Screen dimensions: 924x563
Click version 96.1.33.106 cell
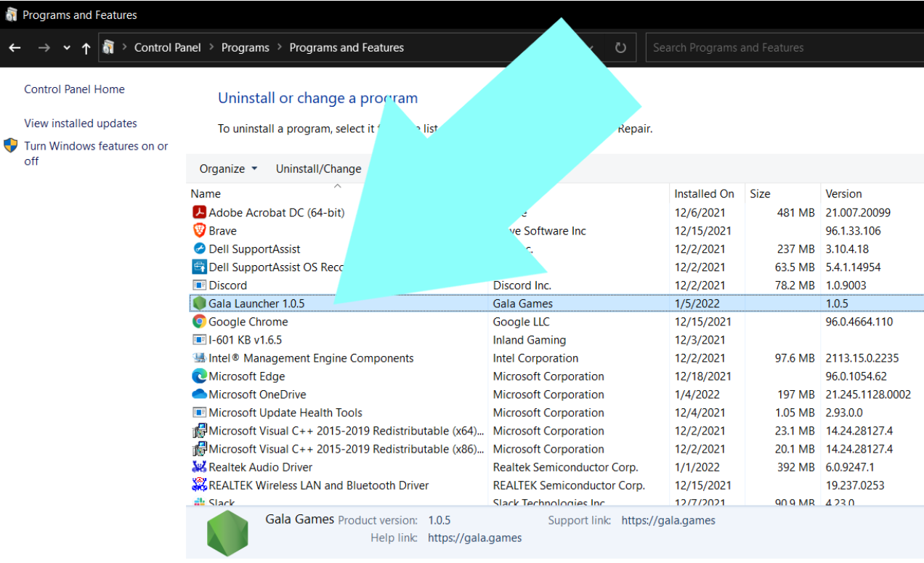(x=853, y=231)
